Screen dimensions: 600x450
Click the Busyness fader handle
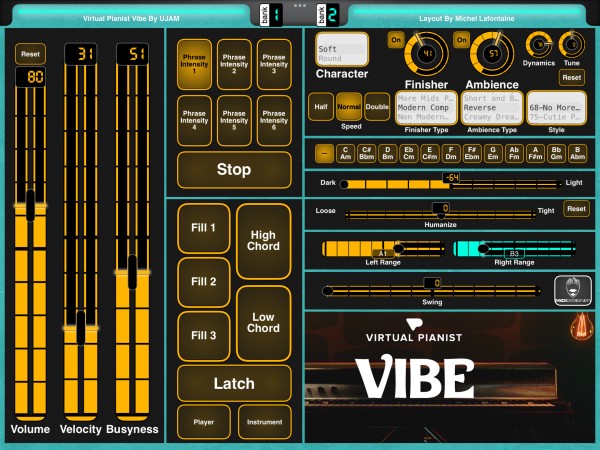pos(132,272)
